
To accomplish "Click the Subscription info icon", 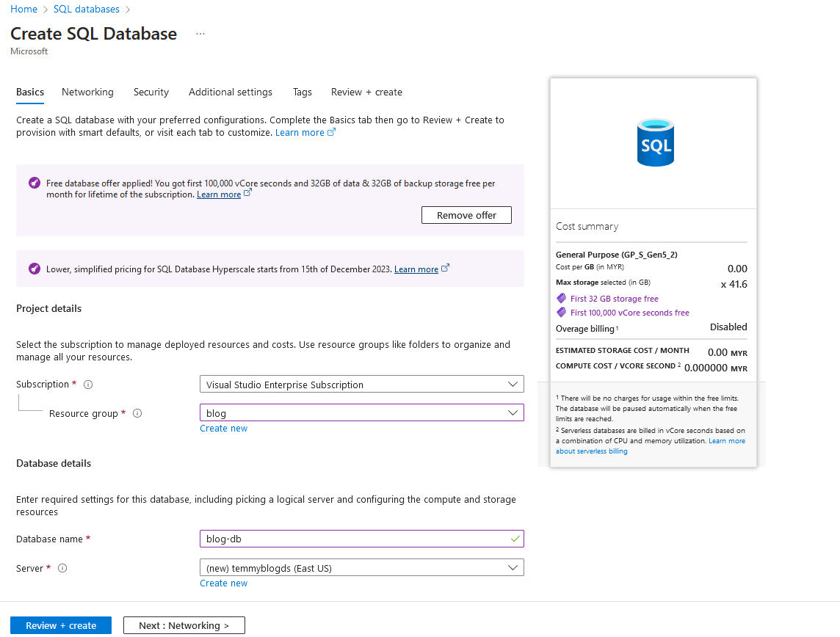I will (88, 385).
